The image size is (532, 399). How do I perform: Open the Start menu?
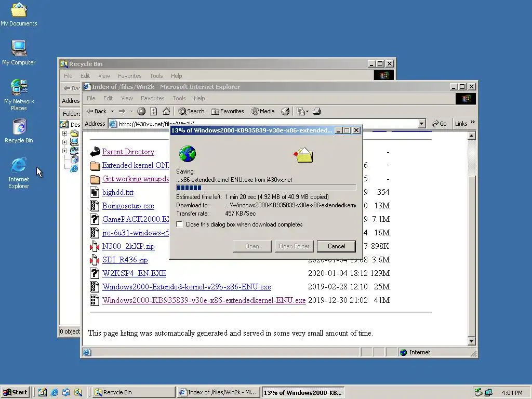point(15,392)
